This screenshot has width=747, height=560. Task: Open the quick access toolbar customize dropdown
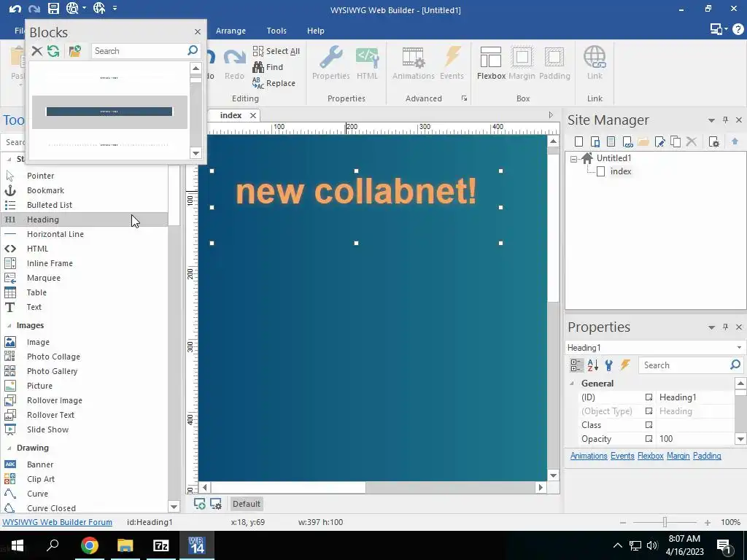point(115,8)
